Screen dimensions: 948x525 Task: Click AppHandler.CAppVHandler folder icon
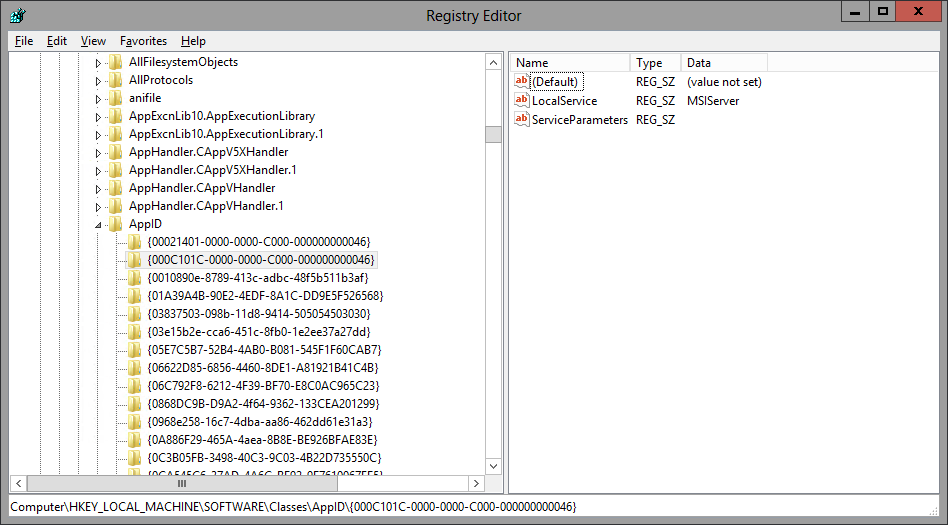point(115,188)
